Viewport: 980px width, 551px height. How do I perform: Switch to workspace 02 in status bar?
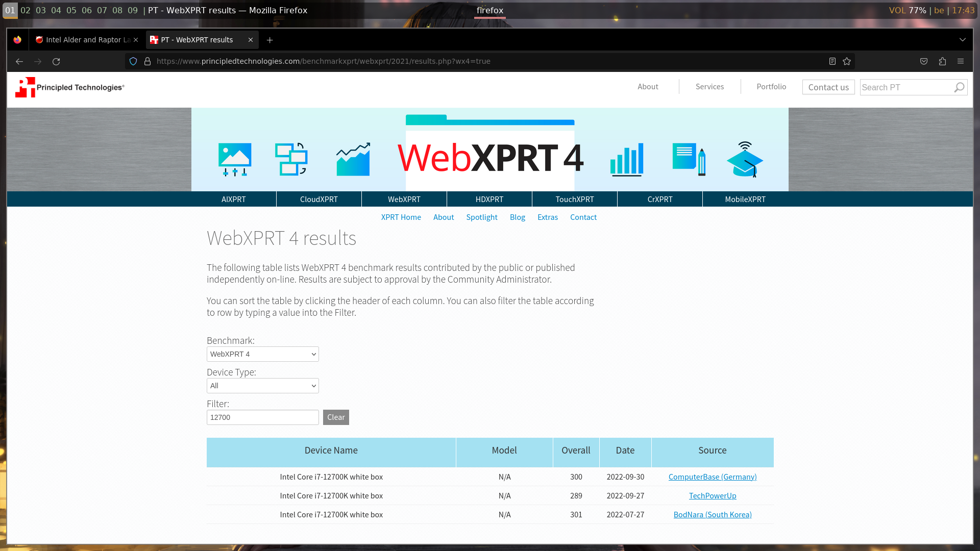[26, 10]
